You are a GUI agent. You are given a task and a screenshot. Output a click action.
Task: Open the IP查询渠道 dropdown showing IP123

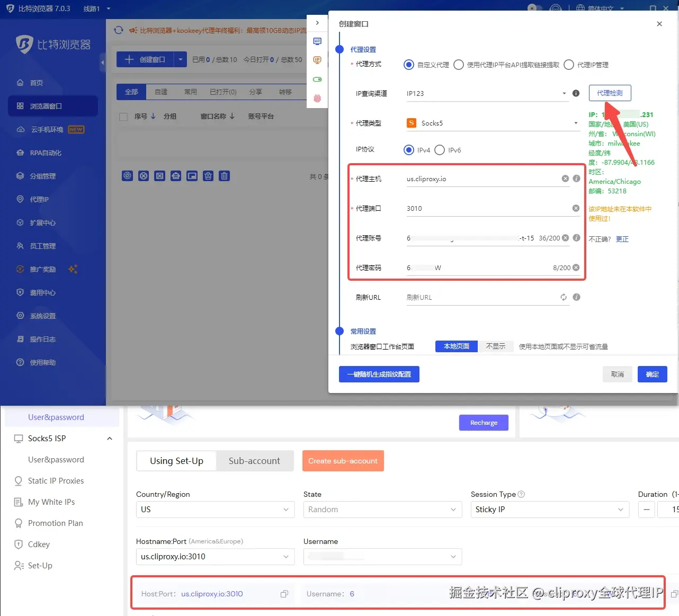tap(487, 93)
